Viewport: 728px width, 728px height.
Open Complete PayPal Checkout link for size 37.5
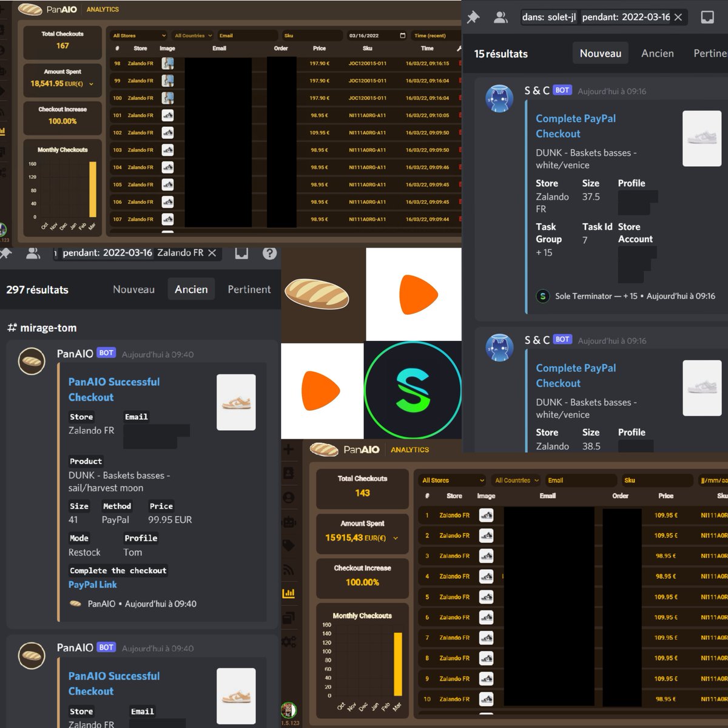pos(576,126)
